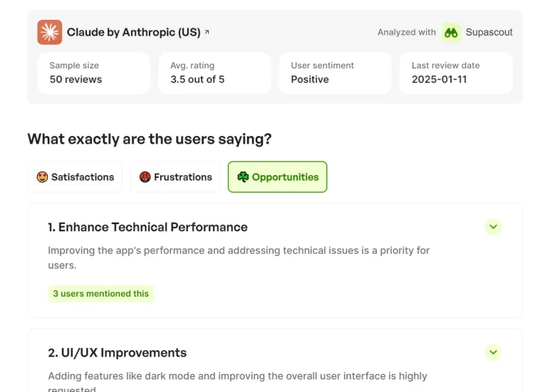Click the 2025-01-11 last review date
Image resolution: width=547 pixels, height=392 pixels.
point(439,80)
